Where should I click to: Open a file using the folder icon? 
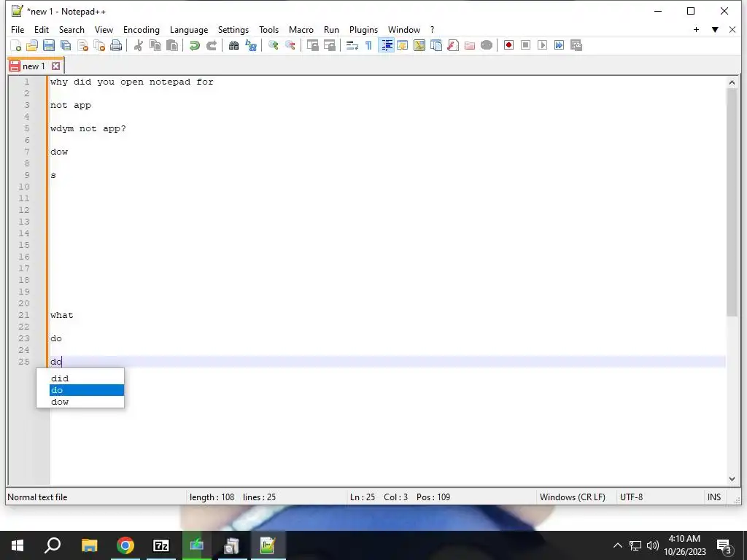32,45
